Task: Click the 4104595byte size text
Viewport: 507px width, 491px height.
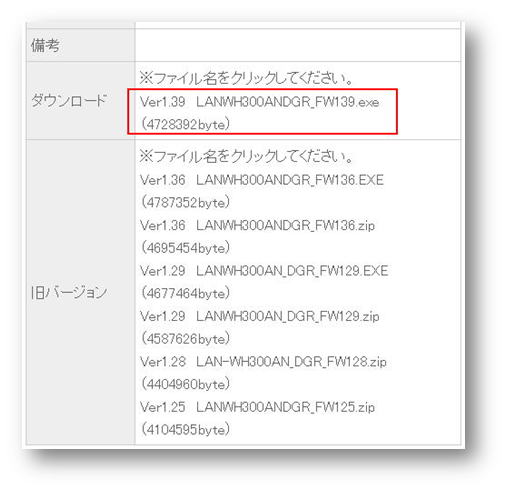Action: (x=185, y=429)
